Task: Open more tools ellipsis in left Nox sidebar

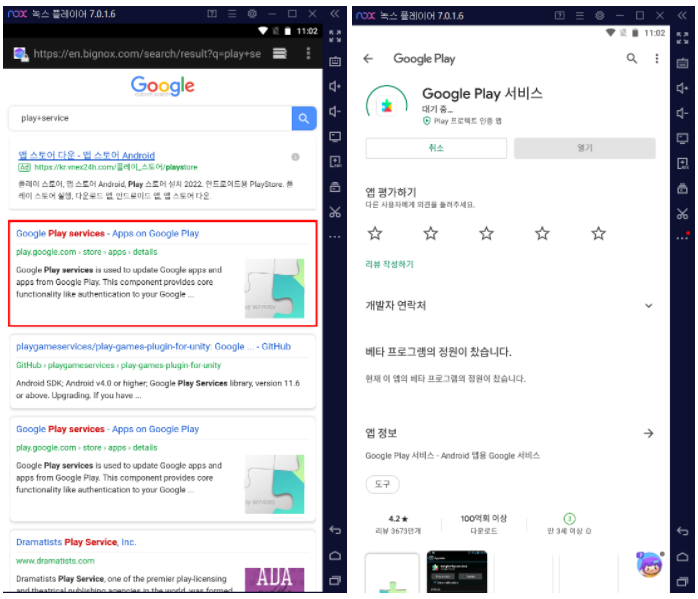Action: tap(335, 237)
